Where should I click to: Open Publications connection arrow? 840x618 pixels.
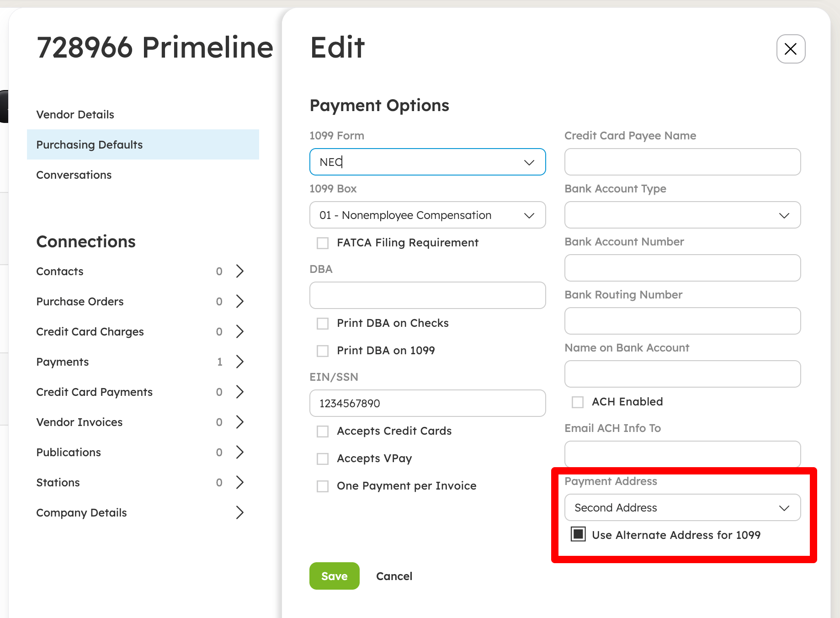(239, 452)
